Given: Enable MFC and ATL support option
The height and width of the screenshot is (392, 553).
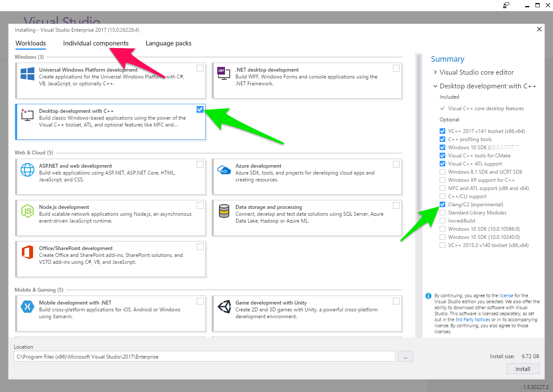Looking at the screenshot, I should click(442, 188).
